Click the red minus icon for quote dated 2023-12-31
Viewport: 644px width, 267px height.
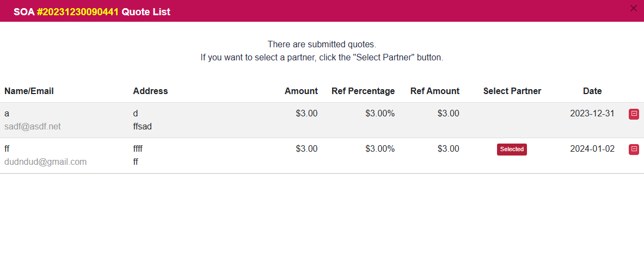[x=634, y=114]
